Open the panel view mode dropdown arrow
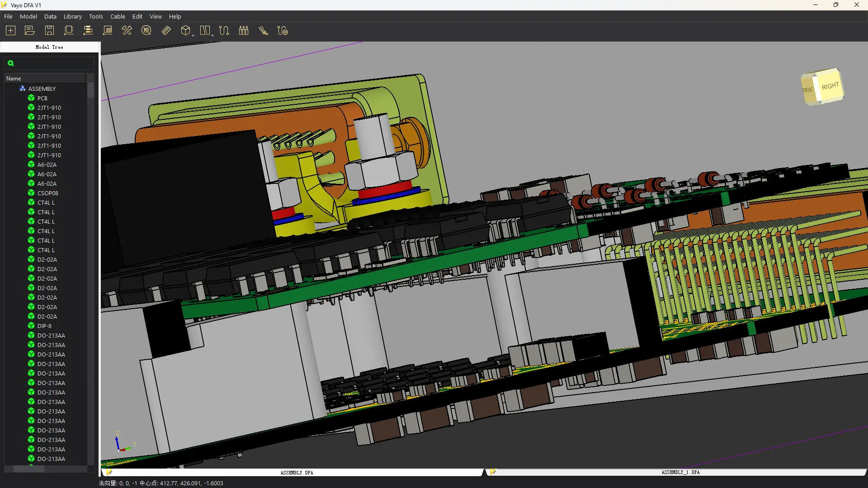Image resolution: width=868 pixels, height=488 pixels. [x=212, y=35]
